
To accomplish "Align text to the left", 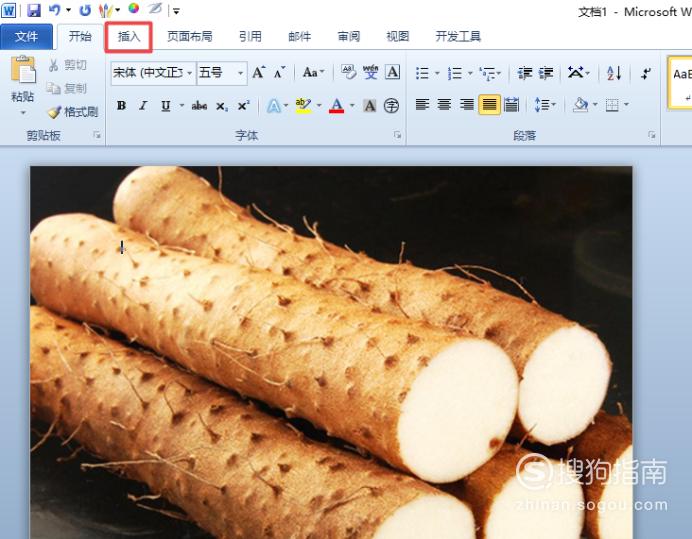I will tap(422, 105).
